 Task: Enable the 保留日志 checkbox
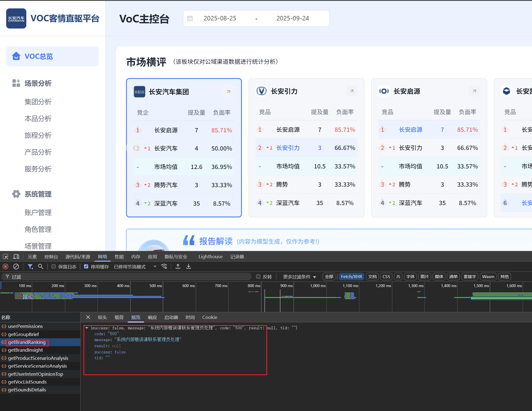coord(54,267)
